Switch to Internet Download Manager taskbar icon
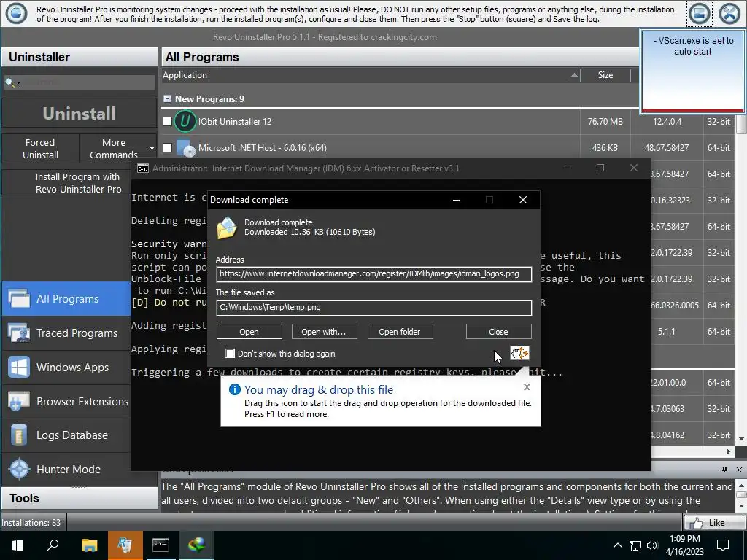747x560 pixels. tap(196, 545)
